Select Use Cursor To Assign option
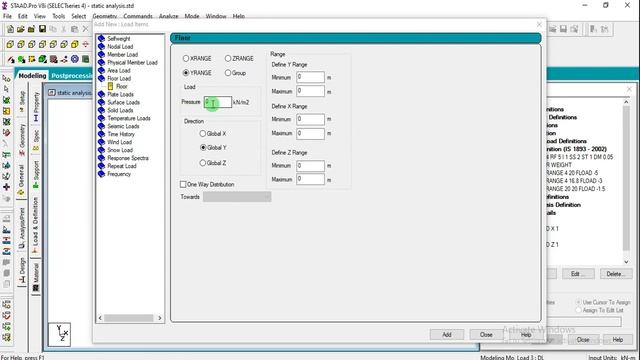The height and width of the screenshot is (360, 640). [x=578, y=302]
